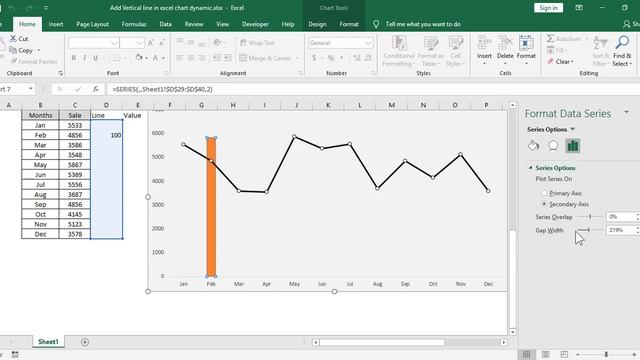This screenshot has width=640, height=360.
Task: Click the Insert Function fx icon
Action: click(x=96, y=89)
